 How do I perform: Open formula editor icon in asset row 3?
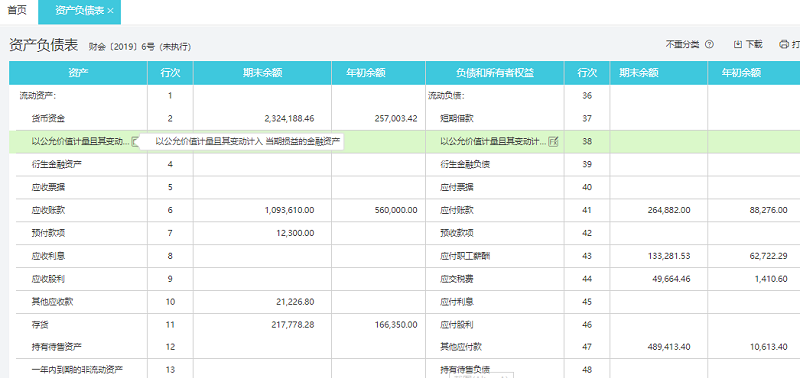[135, 141]
